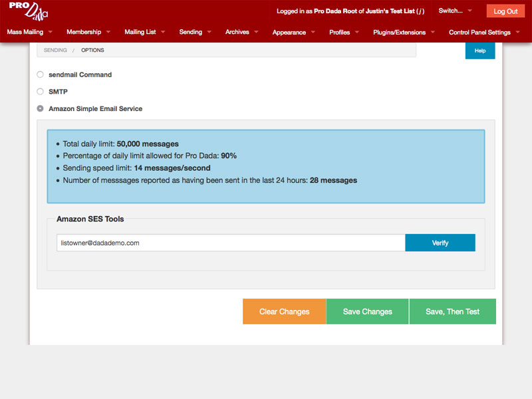Click the Log Out button
The height and width of the screenshot is (399, 532).
[x=505, y=11]
